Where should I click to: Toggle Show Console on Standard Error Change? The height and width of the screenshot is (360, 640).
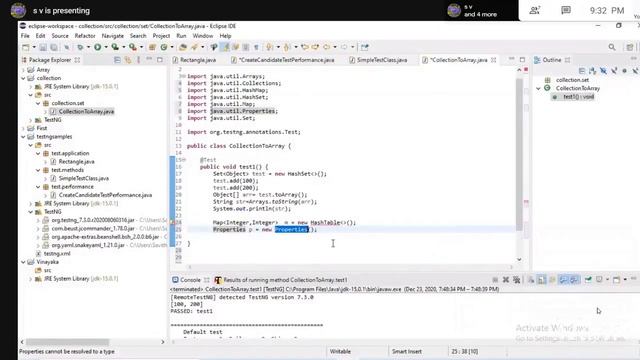pyautogui.click(x=573, y=280)
